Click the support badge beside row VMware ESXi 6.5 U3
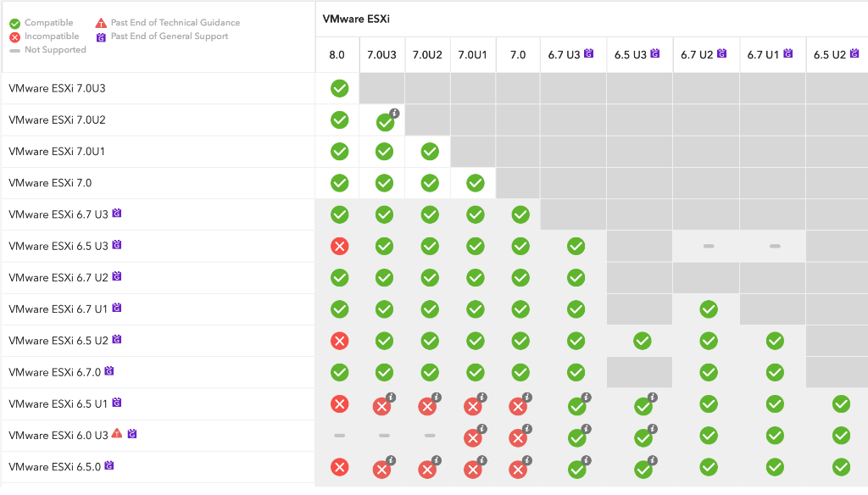868x495 pixels. click(x=117, y=245)
